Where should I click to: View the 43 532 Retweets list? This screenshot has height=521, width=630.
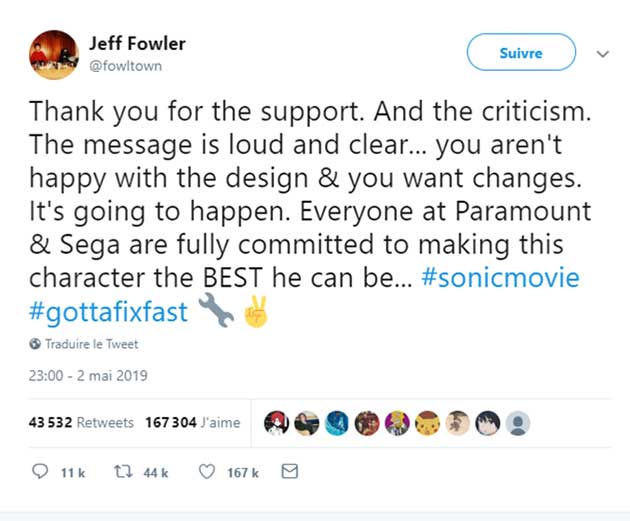click(x=81, y=423)
